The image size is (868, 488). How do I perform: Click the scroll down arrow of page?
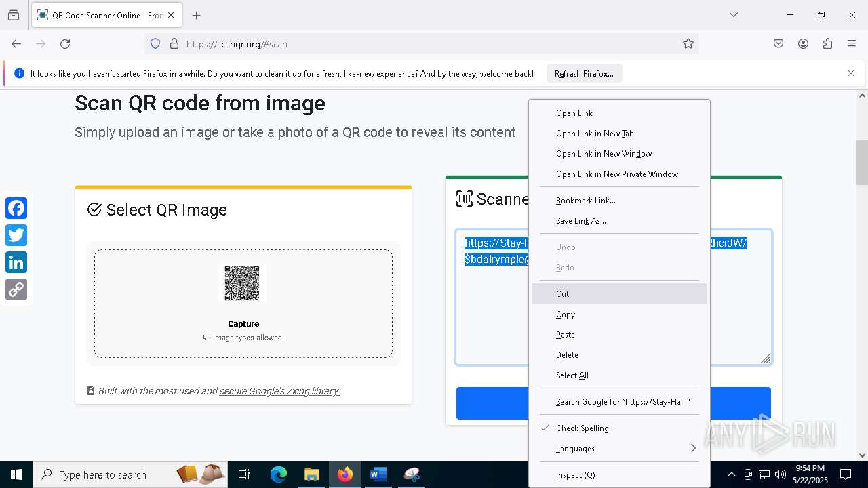click(862, 455)
